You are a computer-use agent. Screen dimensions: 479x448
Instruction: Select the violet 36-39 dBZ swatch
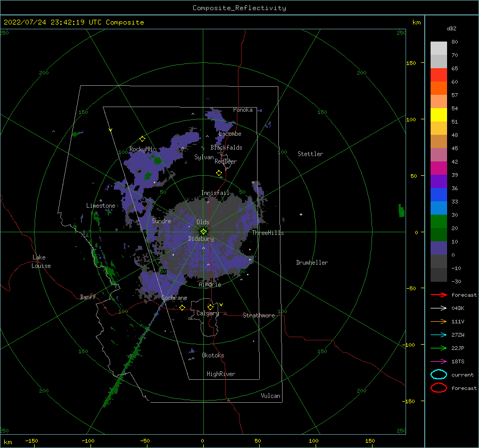(x=439, y=182)
